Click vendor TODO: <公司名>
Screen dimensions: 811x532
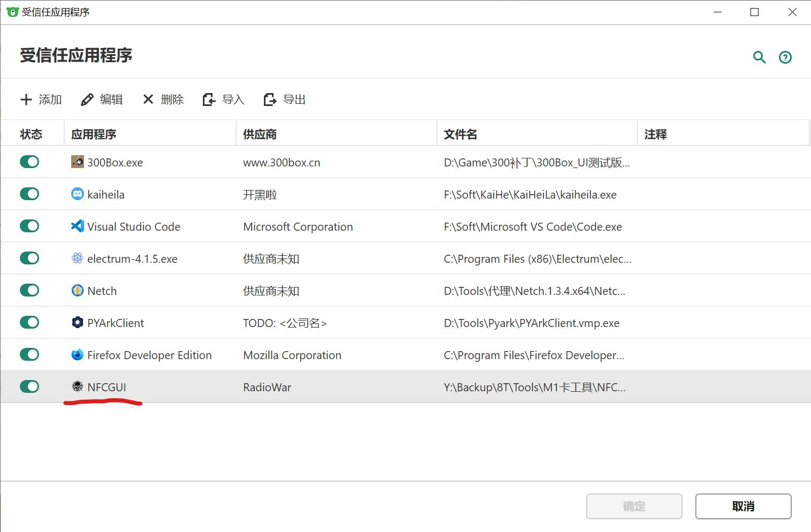[x=285, y=323]
